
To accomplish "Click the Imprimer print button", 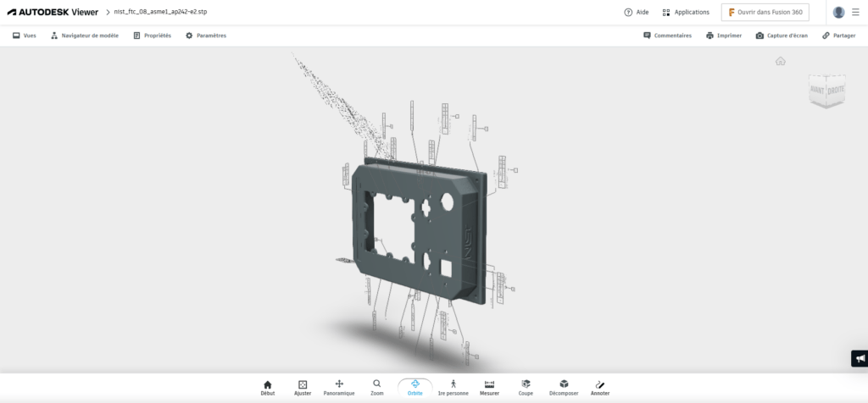I will point(724,36).
